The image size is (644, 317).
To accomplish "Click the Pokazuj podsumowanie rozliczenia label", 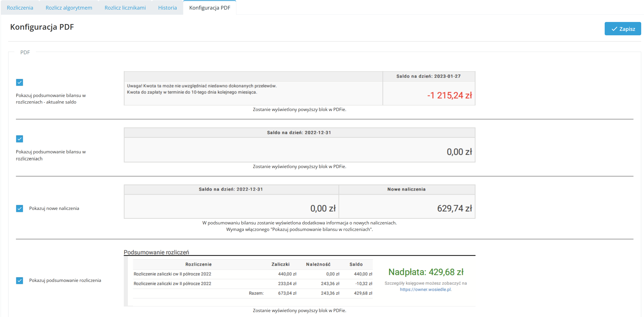I will [x=65, y=280].
